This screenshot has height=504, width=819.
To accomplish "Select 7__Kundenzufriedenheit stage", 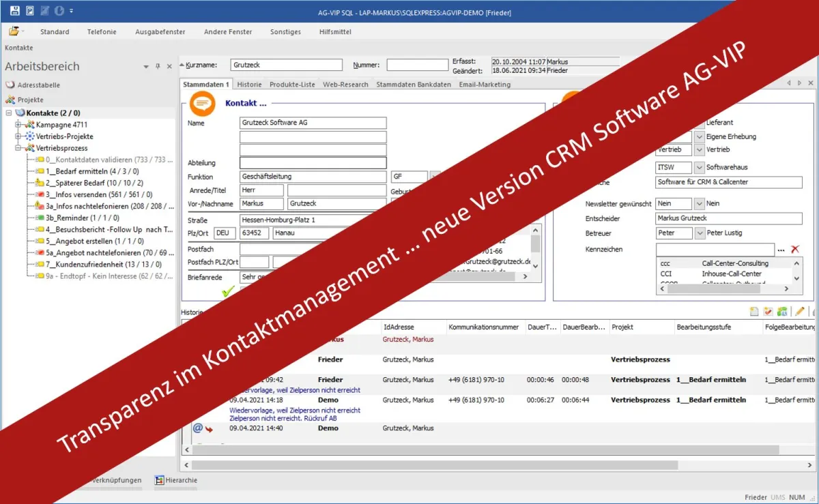I will (x=104, y=264).
